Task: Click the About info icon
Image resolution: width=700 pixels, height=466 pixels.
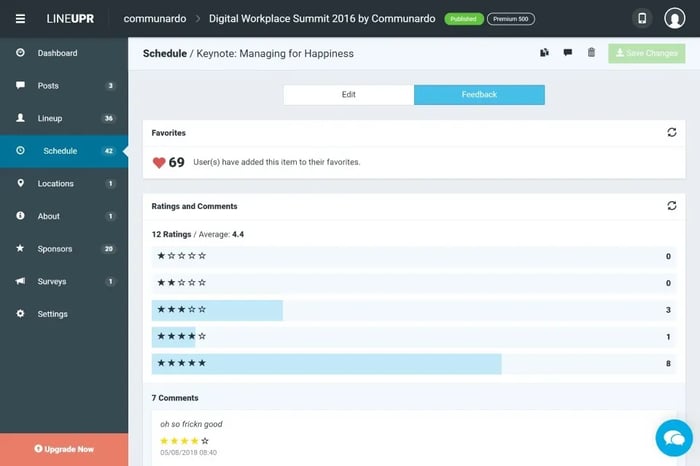Action: point(20,216)
